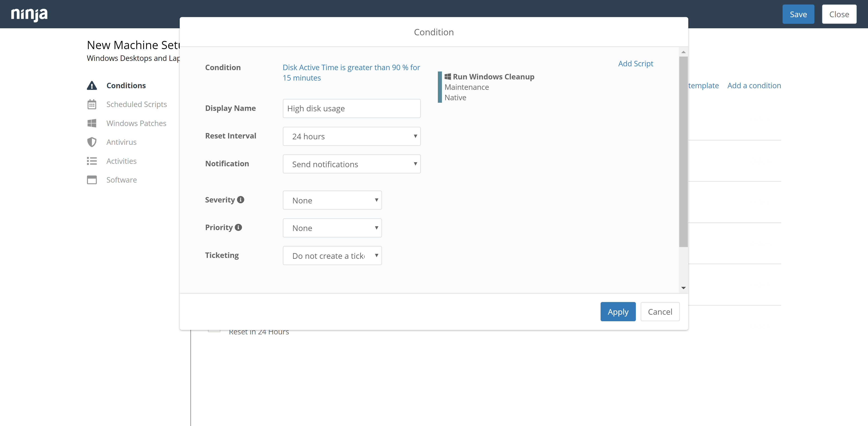Click the Apply button
The height and width of the screenshot is (426, 868).
click(618, 311)
